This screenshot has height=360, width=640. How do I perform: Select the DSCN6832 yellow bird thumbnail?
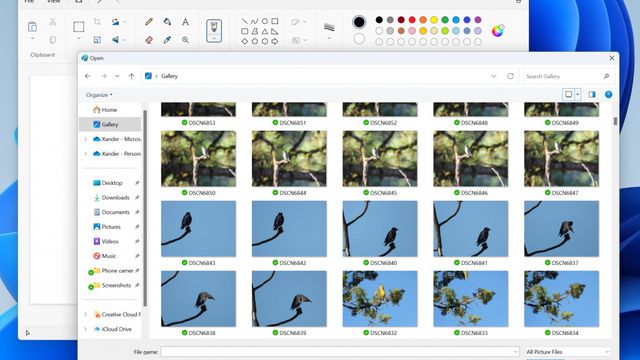pos(380,299)
